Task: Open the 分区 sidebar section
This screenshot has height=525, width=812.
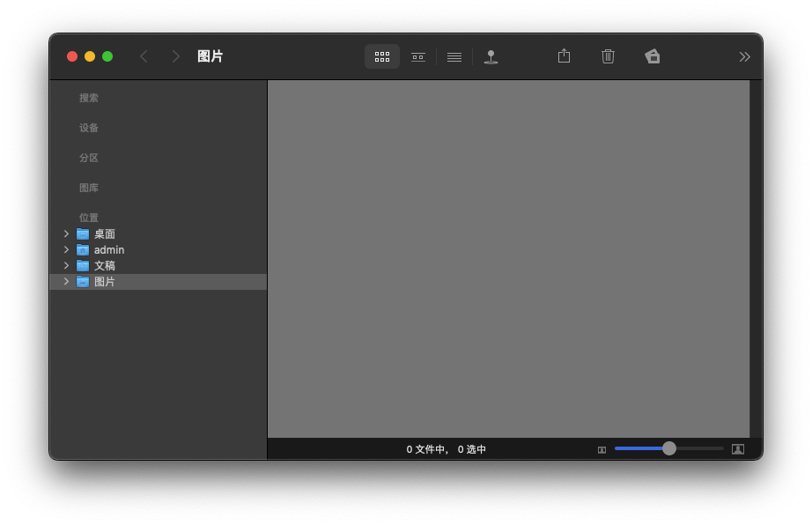Action: click(89, 158)
